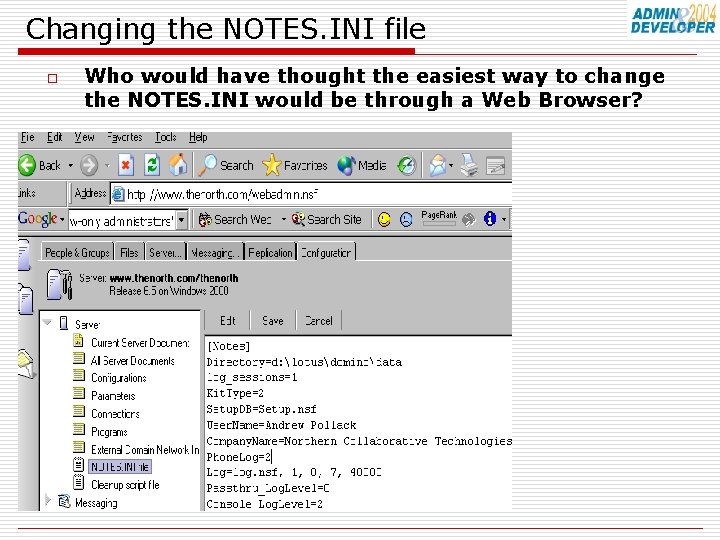
Task: Click the Links toolbar label
Action: pyautogui.click(x=27, y=193)
